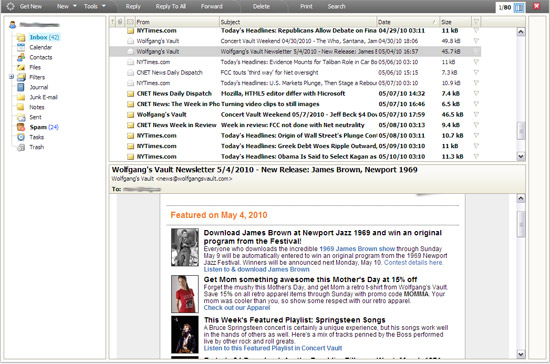Viewport: 550px width, 364px height.
Task: Toggle flag on Week in review email
Action: click(476, 125)
